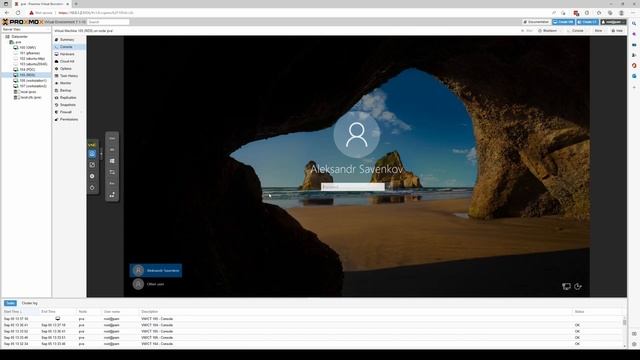Open Server View dropdown

26,29
